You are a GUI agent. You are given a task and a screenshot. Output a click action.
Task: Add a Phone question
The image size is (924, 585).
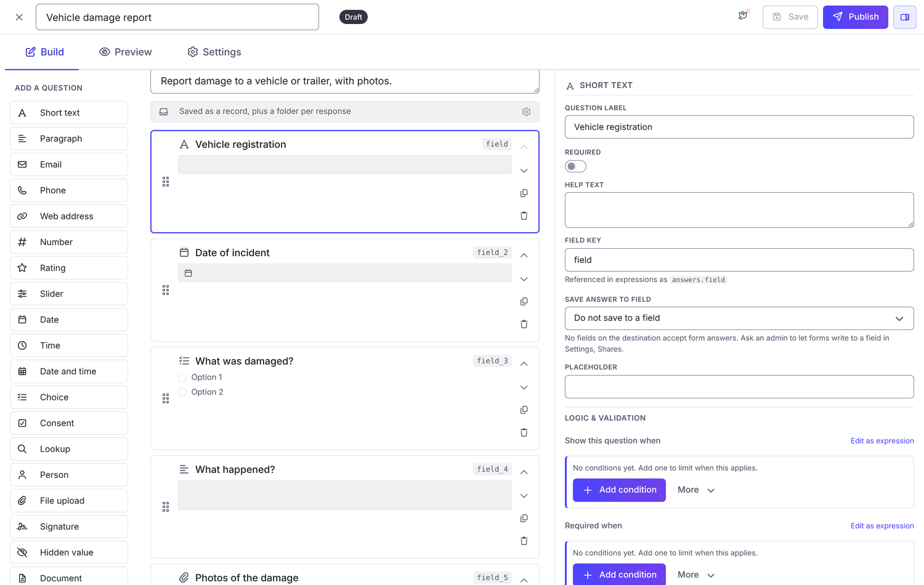(x=69, y=190)
